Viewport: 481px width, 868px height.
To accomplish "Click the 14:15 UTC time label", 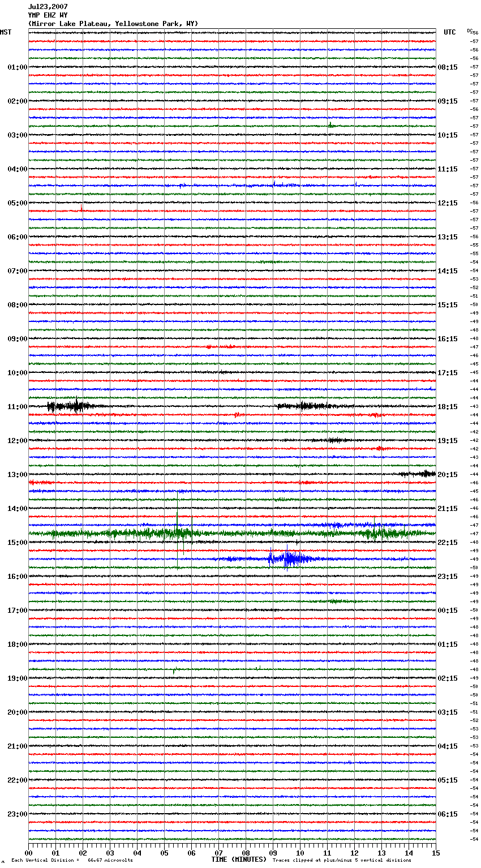I will pos(448,271).
